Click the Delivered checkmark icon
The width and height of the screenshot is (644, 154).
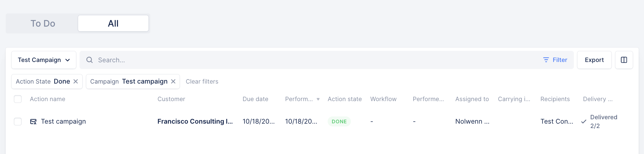tap(583, 121)
